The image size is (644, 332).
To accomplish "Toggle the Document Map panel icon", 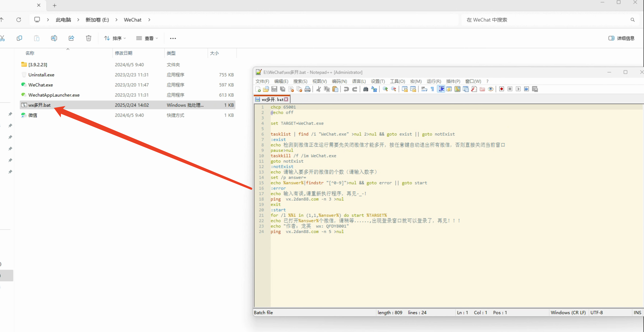I will (x=457, y=89).
